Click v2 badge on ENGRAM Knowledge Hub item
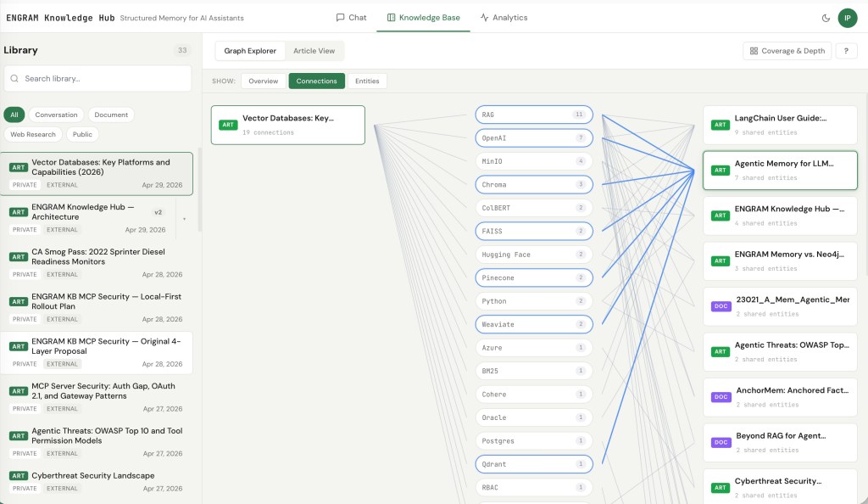 pyautogui.click(x=159, y=212)
